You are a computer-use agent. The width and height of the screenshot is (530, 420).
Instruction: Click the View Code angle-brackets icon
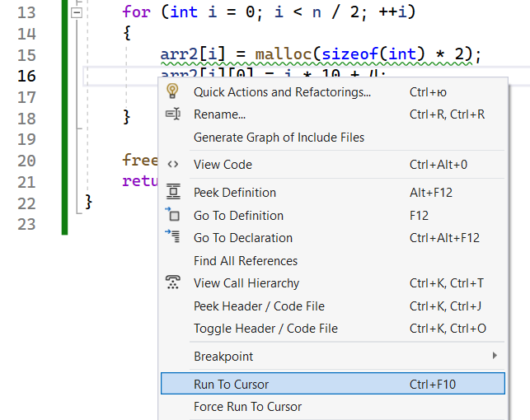coord(173,164)
